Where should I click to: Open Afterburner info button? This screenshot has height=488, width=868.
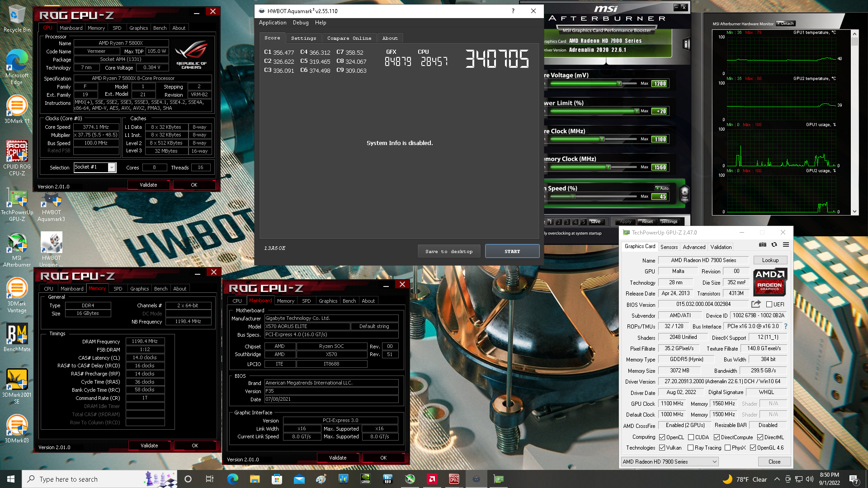(686, 44)
